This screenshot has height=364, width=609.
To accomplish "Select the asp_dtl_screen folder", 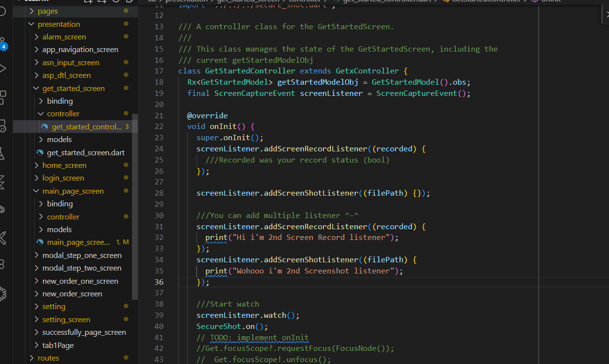I will (67, 75).
